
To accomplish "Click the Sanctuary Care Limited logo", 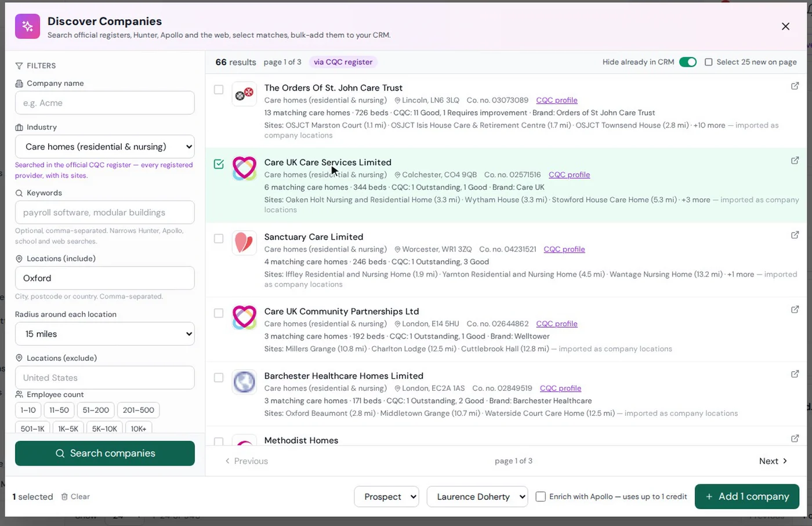I will [x=244, y=243].
